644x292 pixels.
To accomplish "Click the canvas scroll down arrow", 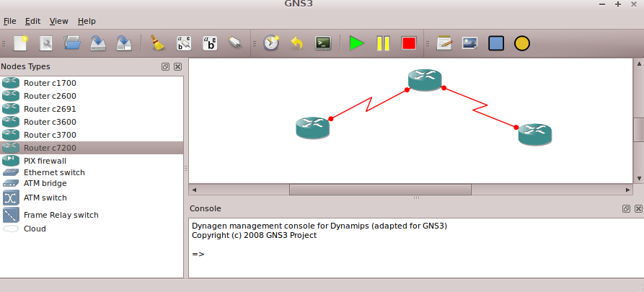I will tap(639, 178).
